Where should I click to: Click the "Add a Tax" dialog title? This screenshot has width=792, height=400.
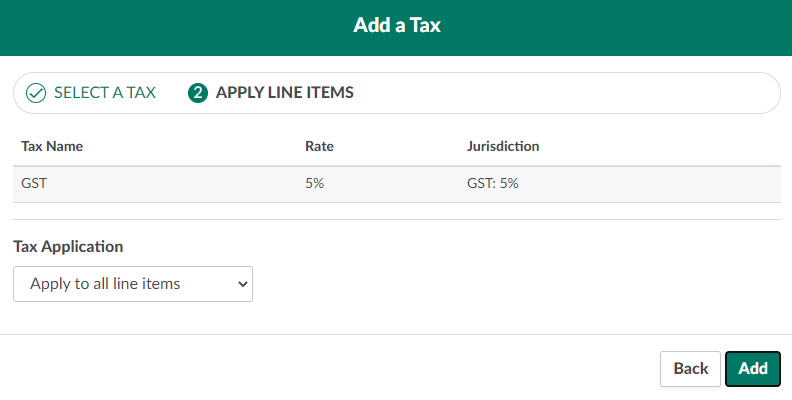pyautogui.click(x=396, y=26)
